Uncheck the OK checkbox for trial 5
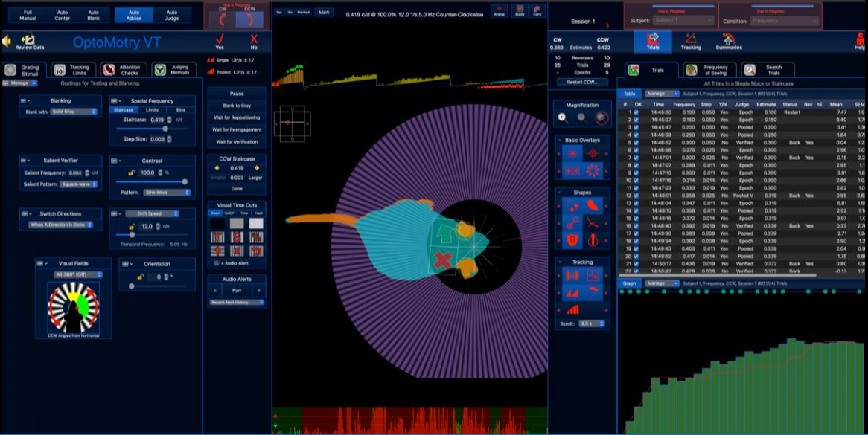The width and height of the screenshot is (868, 435). click(x=636, y=141)
